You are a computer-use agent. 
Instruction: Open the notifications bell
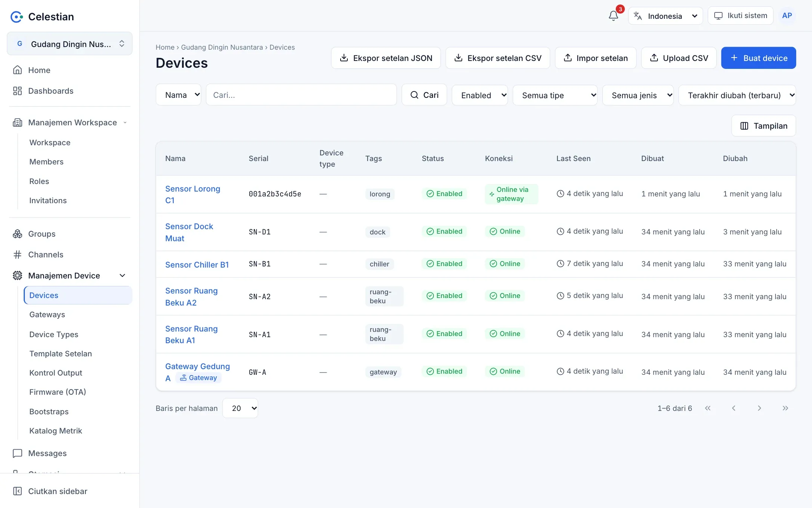pyautogui.click(x=614, y=16)
